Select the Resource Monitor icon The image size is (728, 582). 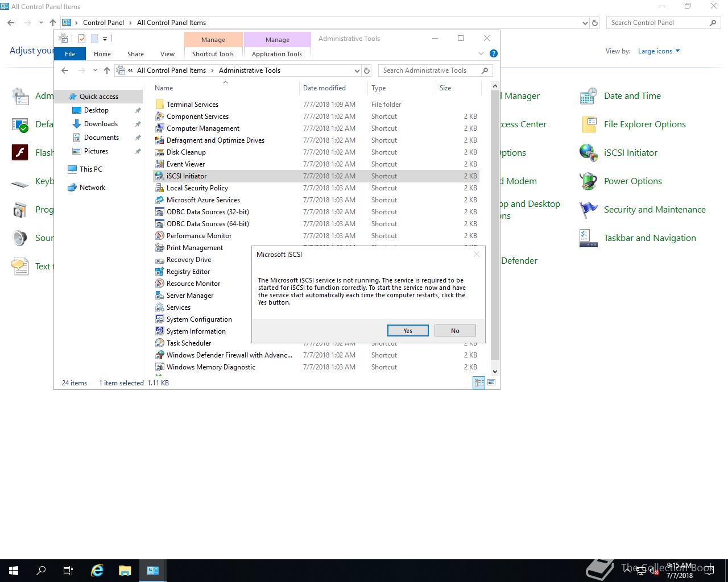tap(160, 284)
